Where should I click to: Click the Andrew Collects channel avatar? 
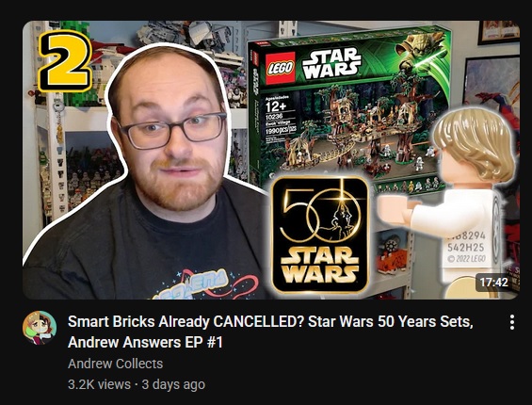pos(40,328)
